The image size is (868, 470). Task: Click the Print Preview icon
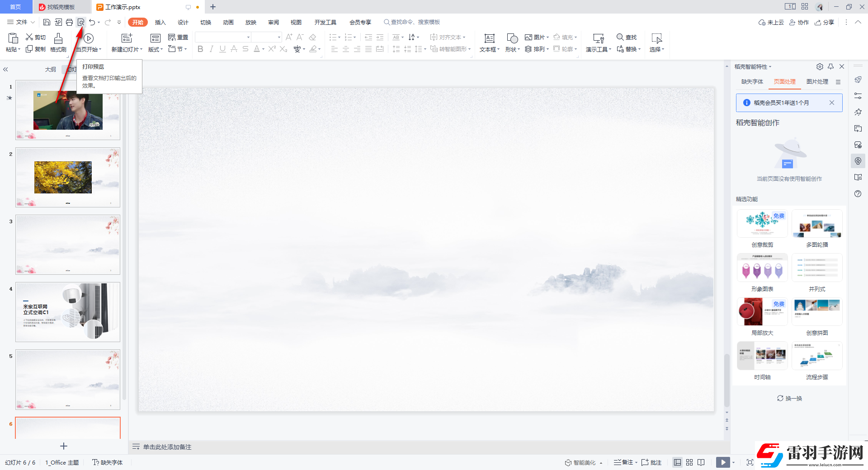(81, 22)
